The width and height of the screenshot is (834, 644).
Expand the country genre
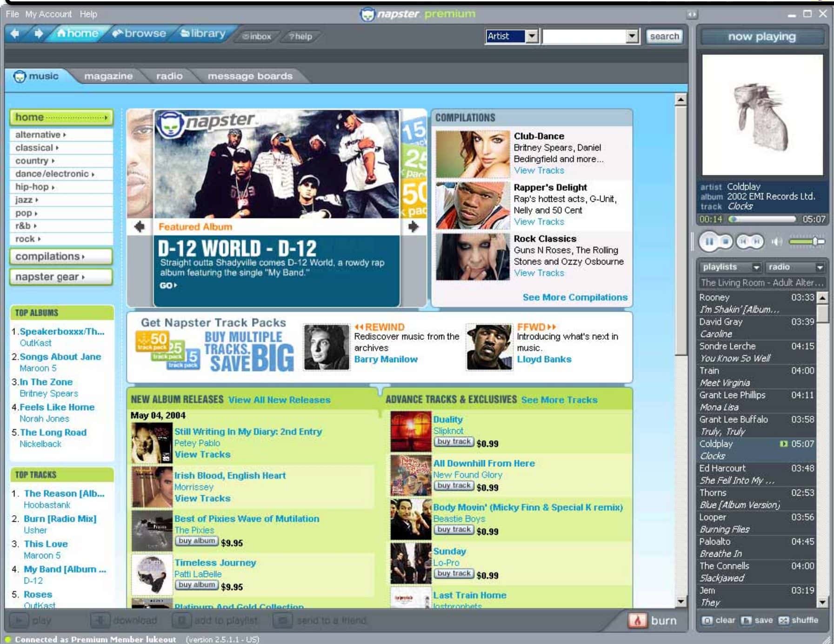click(x=61, y=160)
